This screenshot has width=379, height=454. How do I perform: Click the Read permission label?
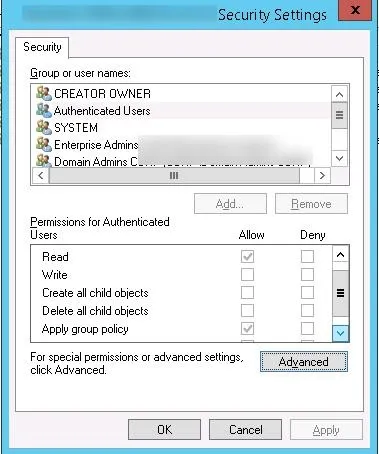click(x=55, y=257)
